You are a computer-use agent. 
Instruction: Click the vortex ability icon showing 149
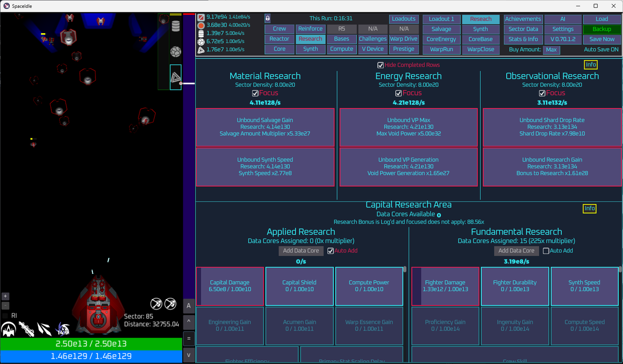coord(63,329)
